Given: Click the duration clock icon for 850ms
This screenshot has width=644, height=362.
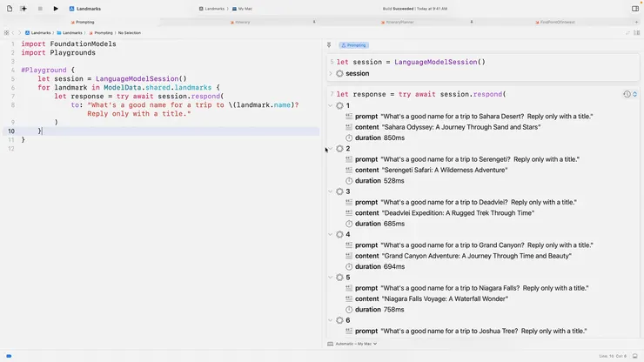Looking at the screenshot, I should point(349,138).
